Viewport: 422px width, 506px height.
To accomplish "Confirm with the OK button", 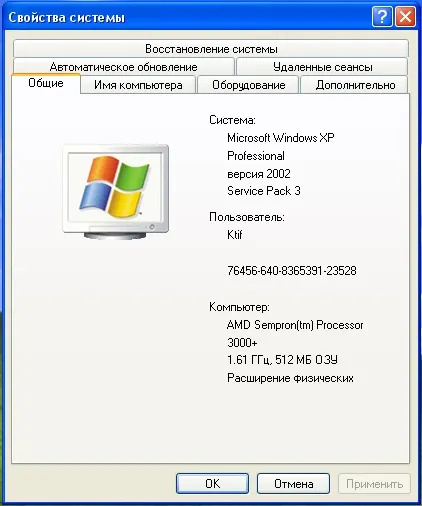I will coord(212,483).
